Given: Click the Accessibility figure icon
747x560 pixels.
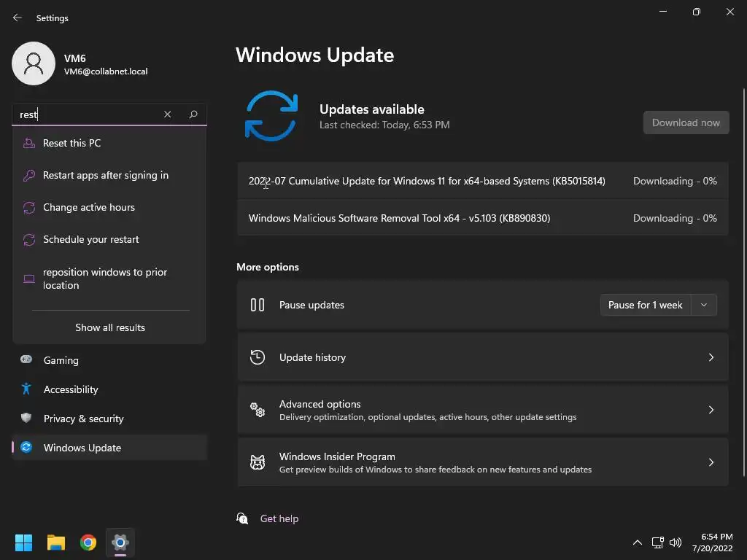Looking at the screenshot, I should (x=26, y=389).
